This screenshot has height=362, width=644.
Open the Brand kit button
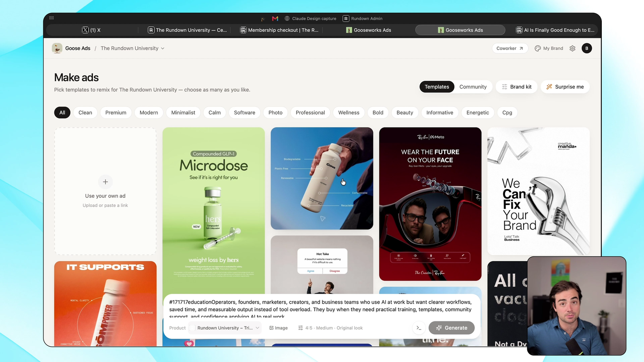516,87
